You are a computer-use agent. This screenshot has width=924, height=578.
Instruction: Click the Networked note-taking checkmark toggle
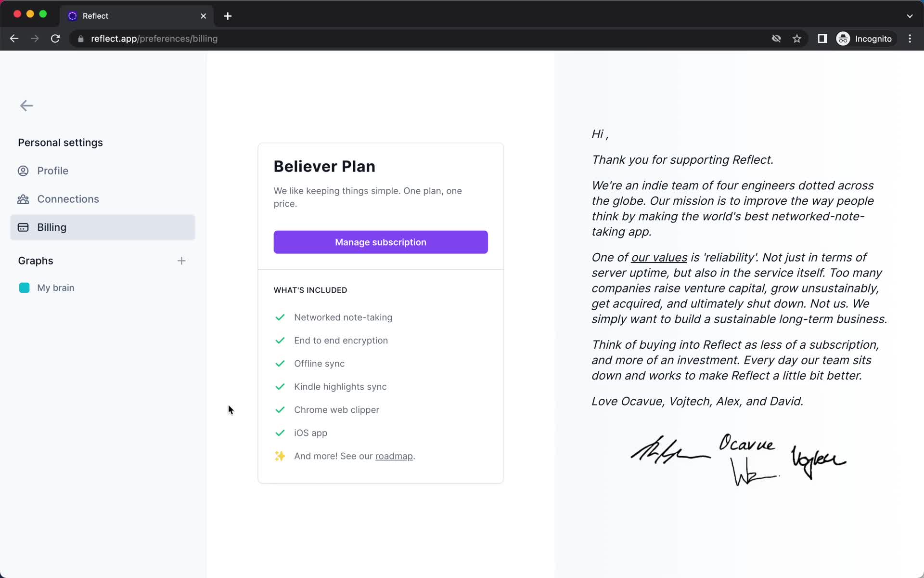click(x=280, y=317)
